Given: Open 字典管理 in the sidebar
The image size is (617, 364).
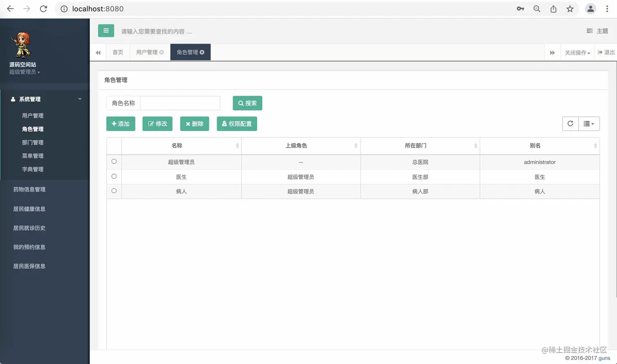Looking at the screenshot, I should pos(33,169).
